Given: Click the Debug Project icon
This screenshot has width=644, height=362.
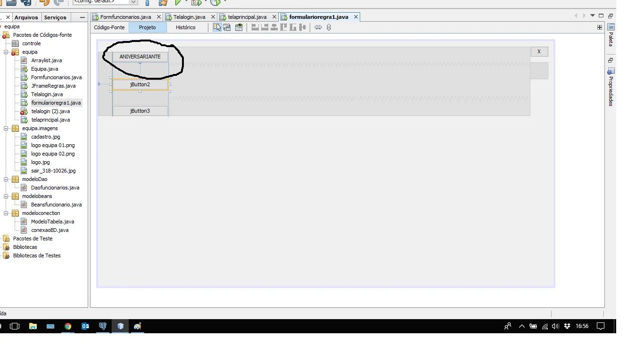Looking at the screenshot, I should (x=196, y=2).
